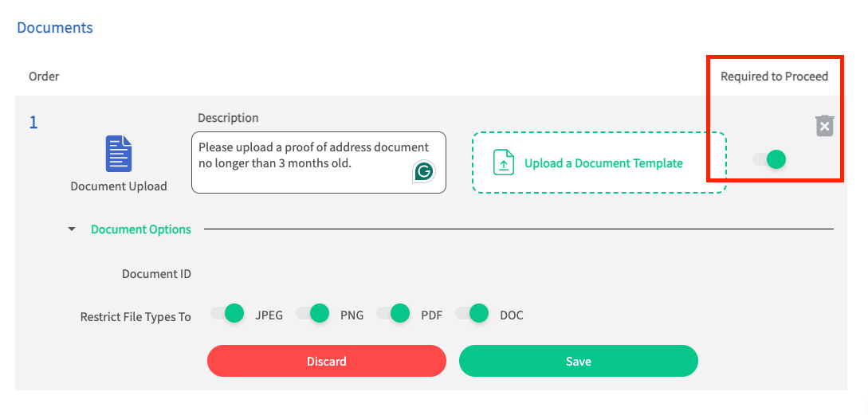Click the Order column header
The image size is (868, 415).
[44, 76]
